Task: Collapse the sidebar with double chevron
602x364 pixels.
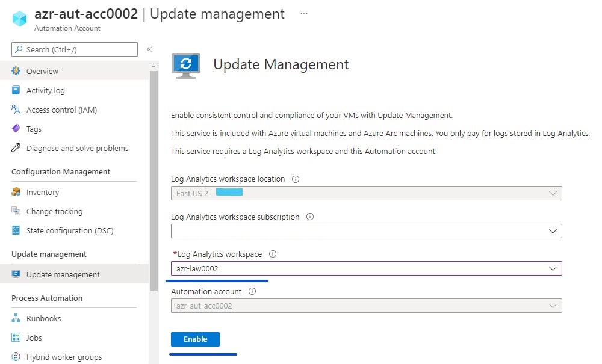Action: click(149, 49)
